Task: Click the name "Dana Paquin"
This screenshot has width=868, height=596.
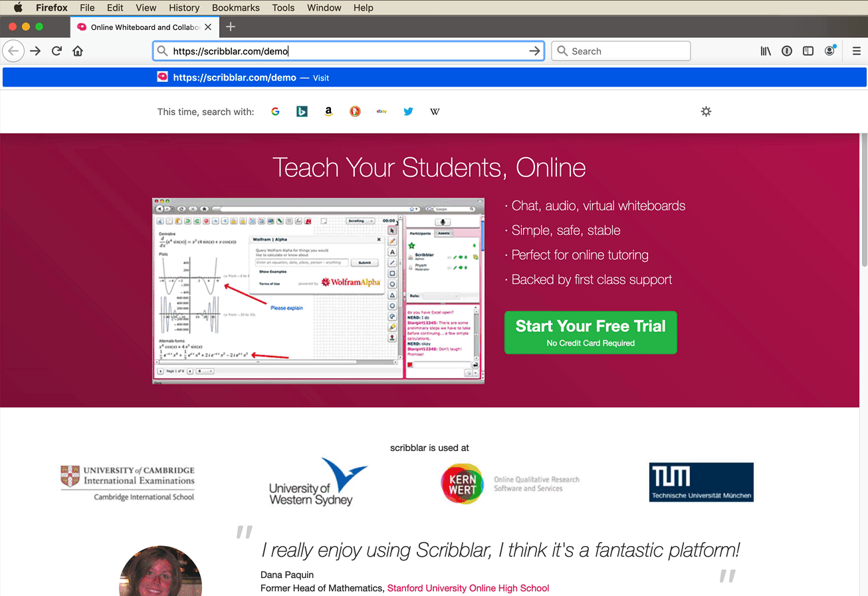Action: pyautogui.click(x=287, y=575)
